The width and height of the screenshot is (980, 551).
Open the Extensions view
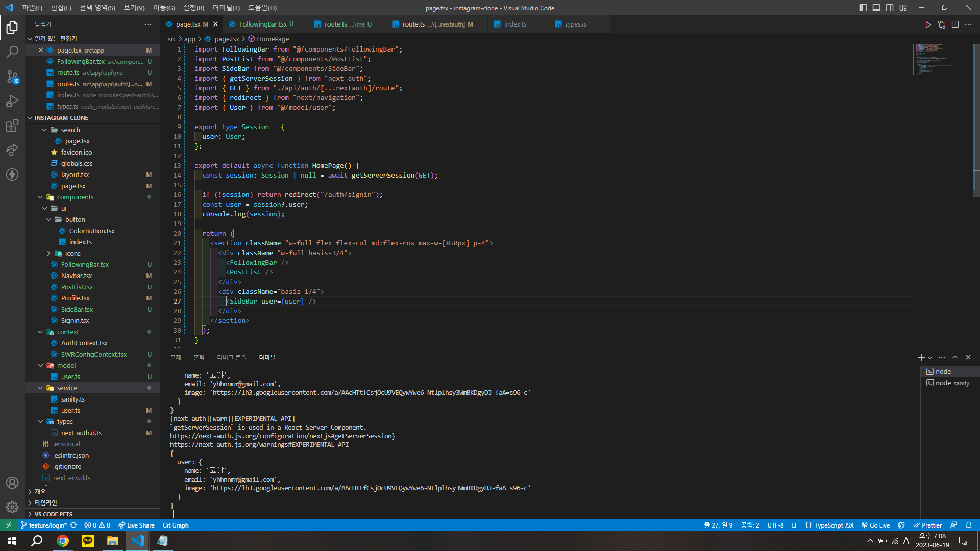(x=12, y=126)
